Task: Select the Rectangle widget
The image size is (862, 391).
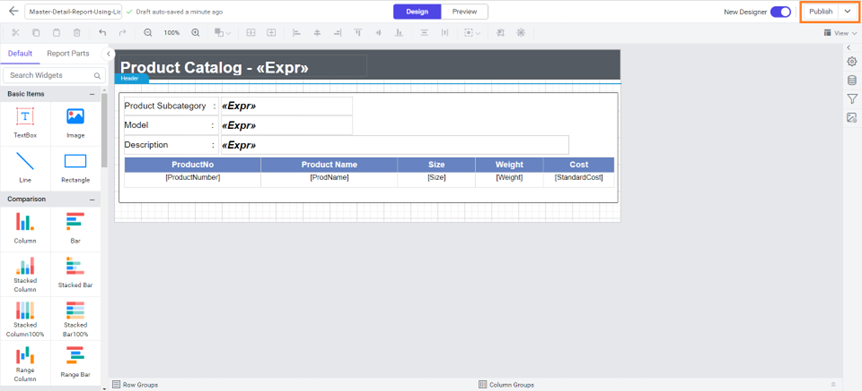Action: tap(75, 168)
